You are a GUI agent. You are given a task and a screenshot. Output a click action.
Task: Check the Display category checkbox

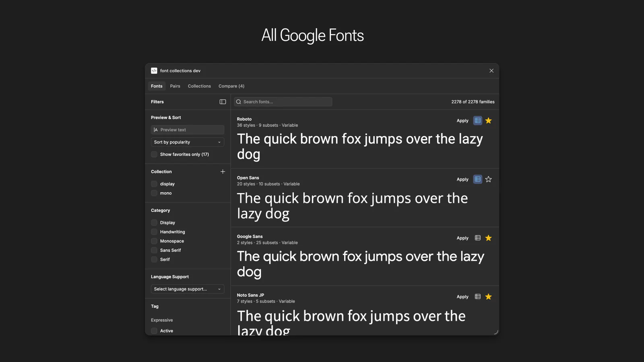[154, 222]
